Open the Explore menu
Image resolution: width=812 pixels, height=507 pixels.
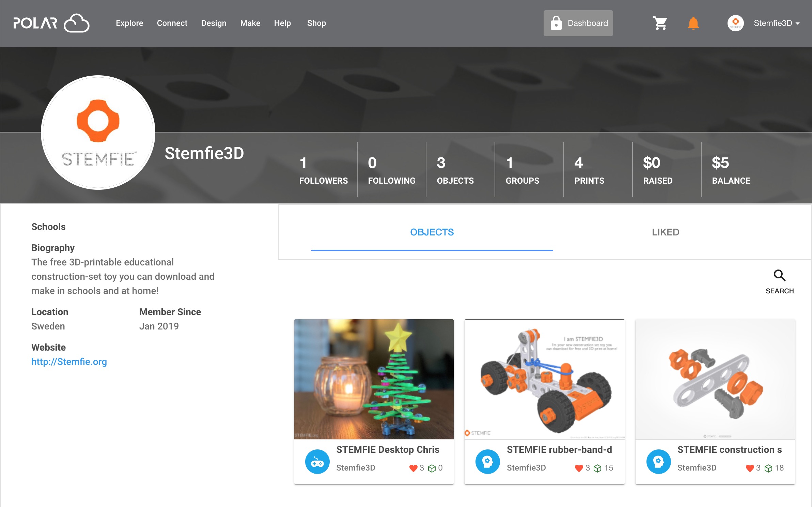click(129, 23)
